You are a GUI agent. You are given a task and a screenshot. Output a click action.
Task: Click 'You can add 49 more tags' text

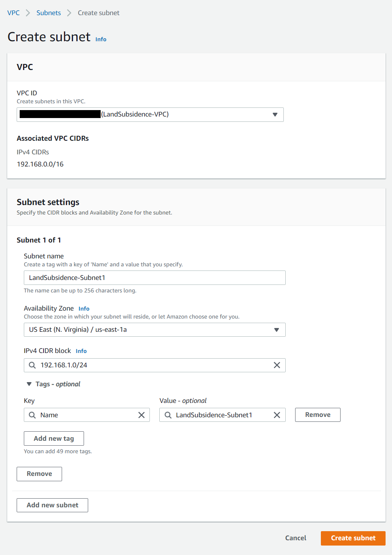point(58,451)
